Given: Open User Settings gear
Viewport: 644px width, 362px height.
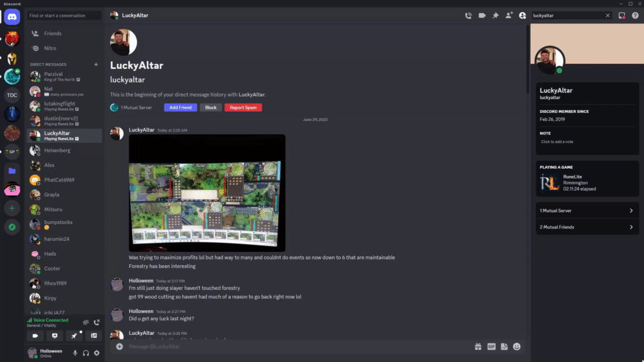Looking at the screenshot, I should [97, 353].
